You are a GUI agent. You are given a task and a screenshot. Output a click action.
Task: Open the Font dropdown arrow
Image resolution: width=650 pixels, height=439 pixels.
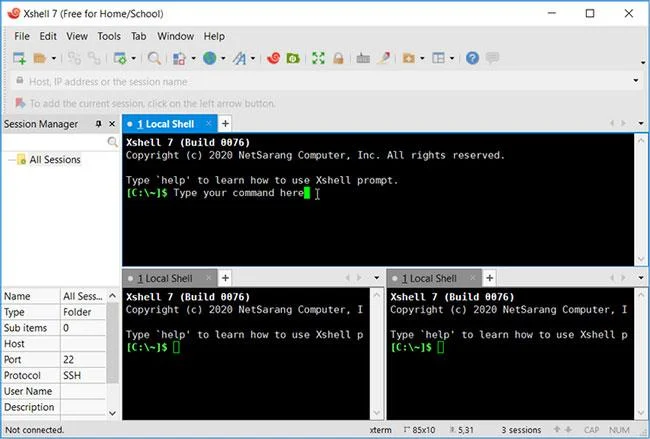(252, 58)
